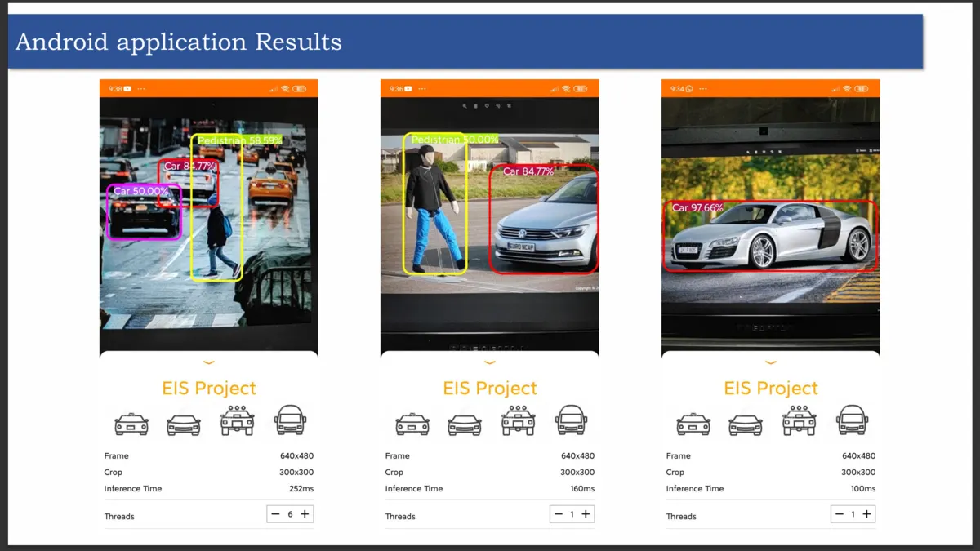Image resolution: width=980 pixels, height=551 pixels.
Task: Click the Inference Time label in the 9:38 phone
Action: [x=133, y=489]
